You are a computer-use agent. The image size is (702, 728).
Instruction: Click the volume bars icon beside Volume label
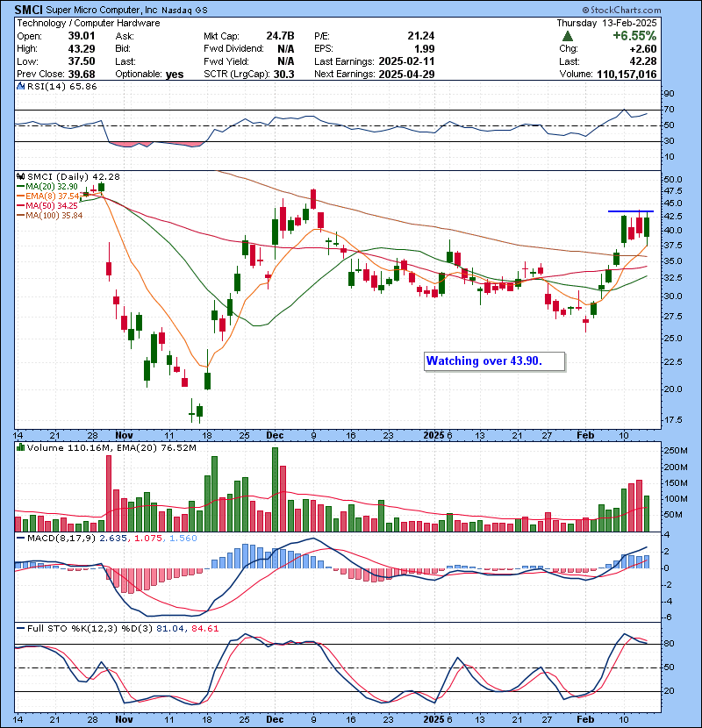coord(21,448)
